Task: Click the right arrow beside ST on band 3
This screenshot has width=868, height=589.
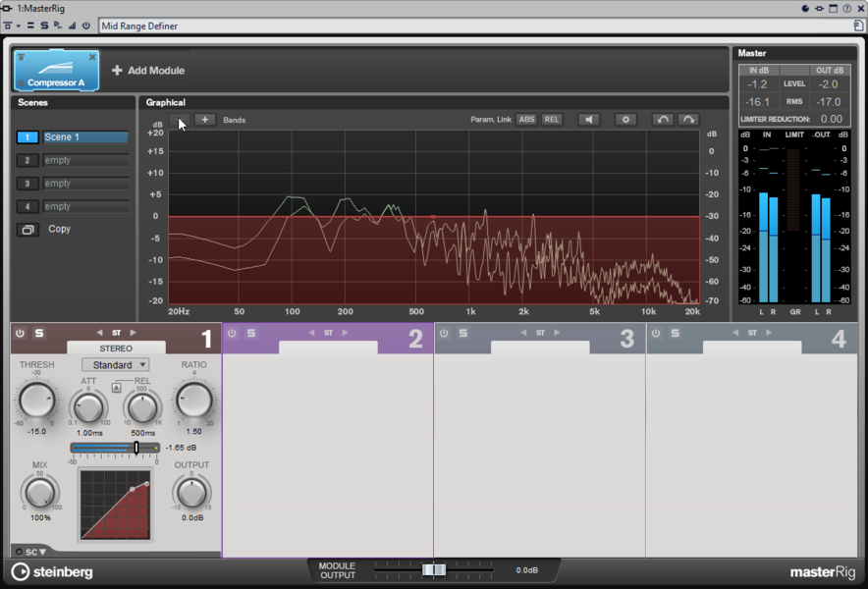Action: (x=557, y=333)
